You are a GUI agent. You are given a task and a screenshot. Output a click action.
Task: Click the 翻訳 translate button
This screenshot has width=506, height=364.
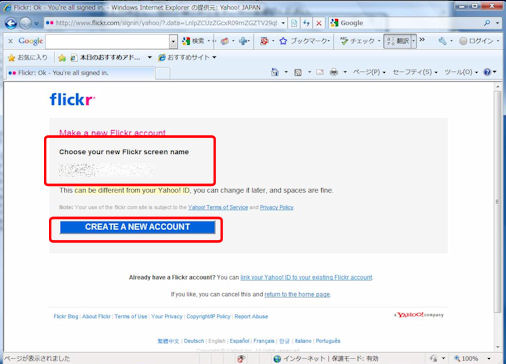coord(398,41)
